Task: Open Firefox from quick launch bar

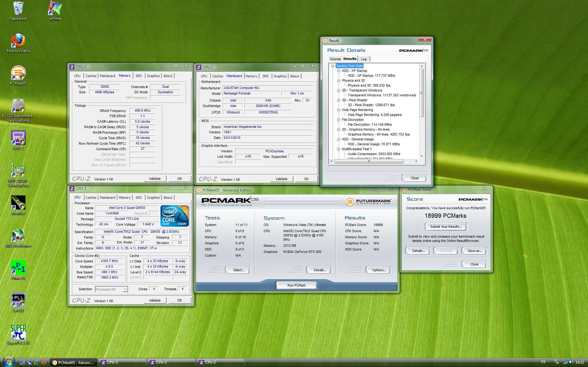Action: [43, 362]
